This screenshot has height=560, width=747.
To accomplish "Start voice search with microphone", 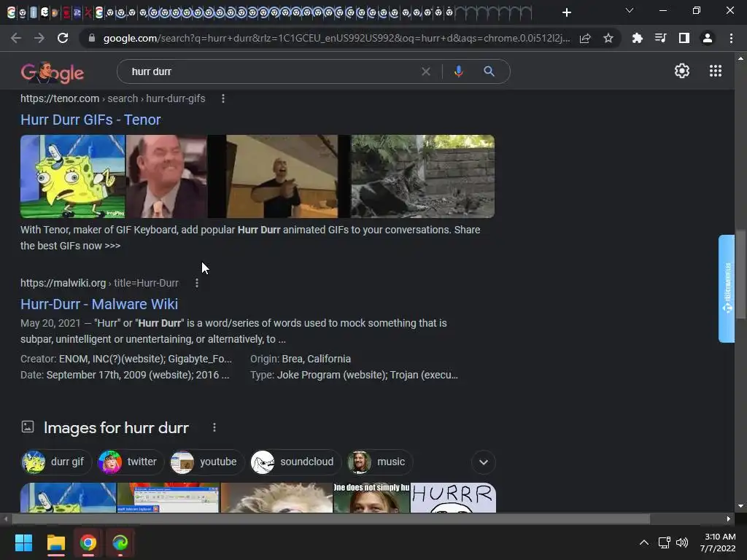I will (x=458, y=71).
